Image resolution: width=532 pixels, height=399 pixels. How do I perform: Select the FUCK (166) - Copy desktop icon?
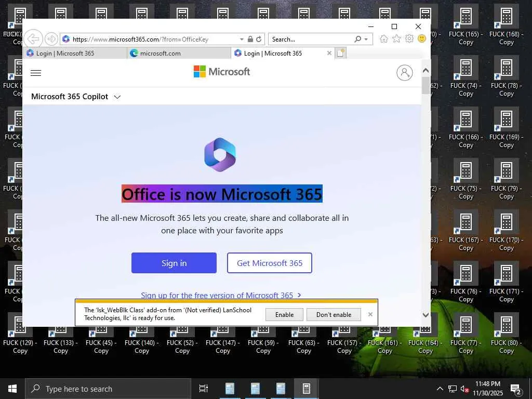coord(466,128)
